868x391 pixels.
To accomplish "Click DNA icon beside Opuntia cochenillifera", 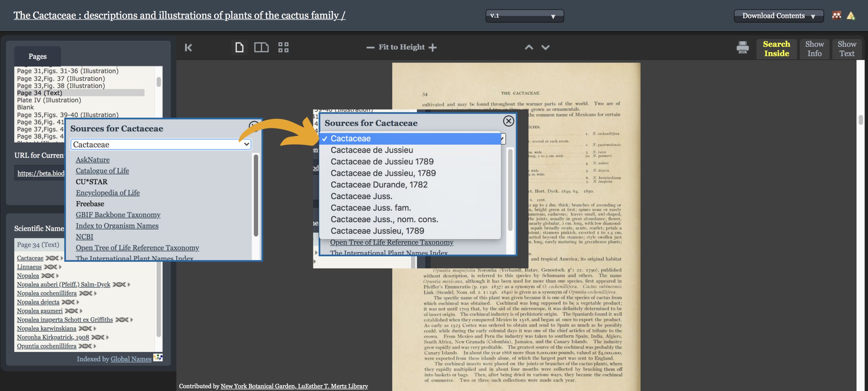I will click(x=85, y=346).
